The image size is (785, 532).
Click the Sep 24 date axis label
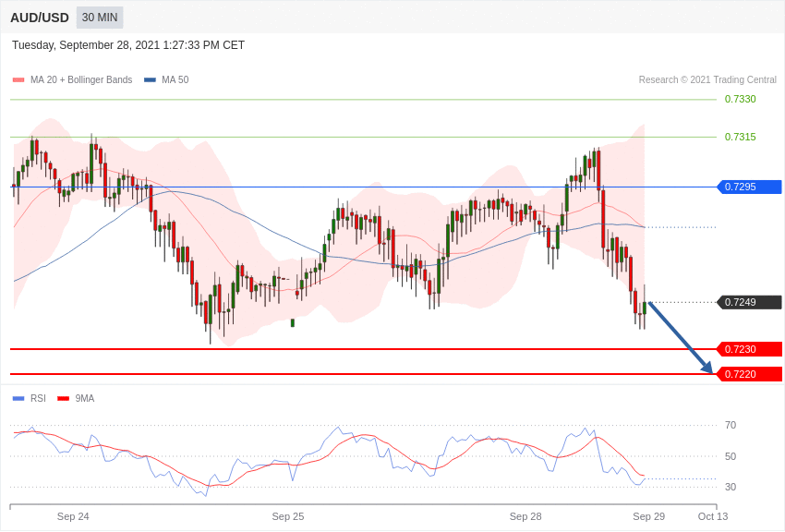tap(73, 516)
